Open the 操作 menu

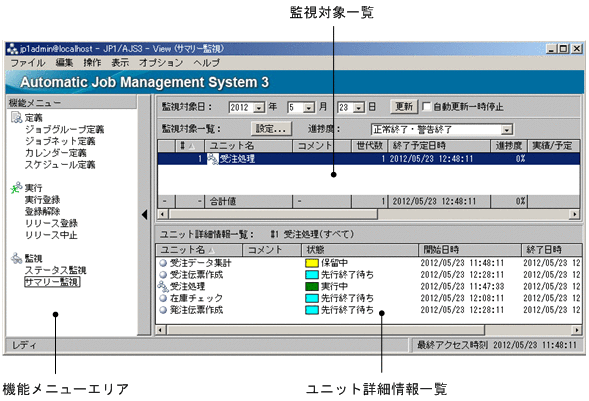92,63
